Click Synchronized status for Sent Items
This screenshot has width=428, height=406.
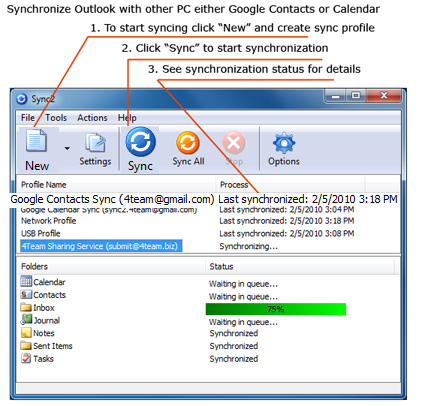click(234, 346)
